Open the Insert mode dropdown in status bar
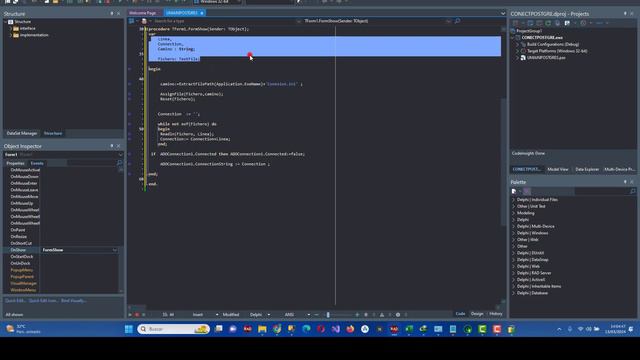640x360 pixels. (217, 315)
